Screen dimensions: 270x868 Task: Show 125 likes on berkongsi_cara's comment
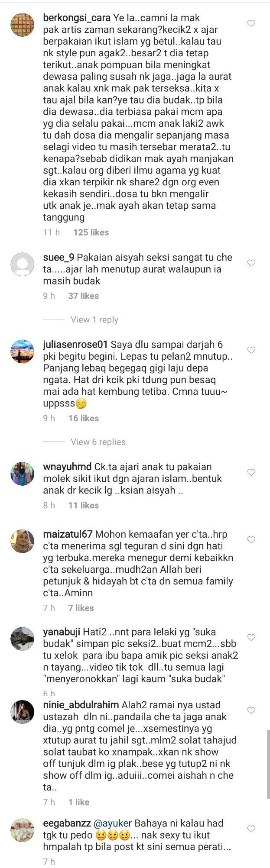pos(91,232)
